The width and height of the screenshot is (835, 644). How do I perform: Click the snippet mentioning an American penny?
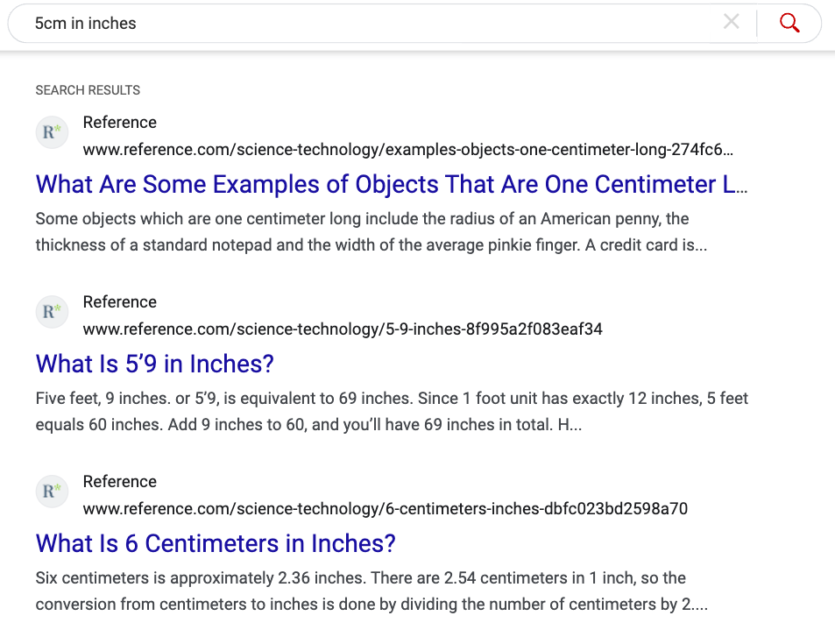tap(372, 232)
